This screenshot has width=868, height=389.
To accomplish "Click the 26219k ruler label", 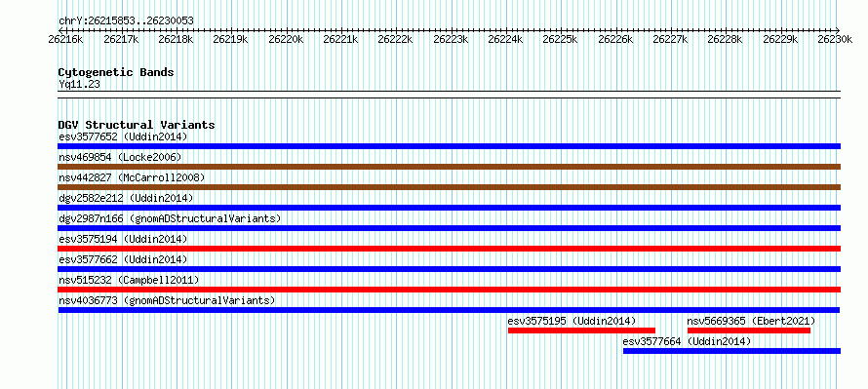I will (230, 39).
